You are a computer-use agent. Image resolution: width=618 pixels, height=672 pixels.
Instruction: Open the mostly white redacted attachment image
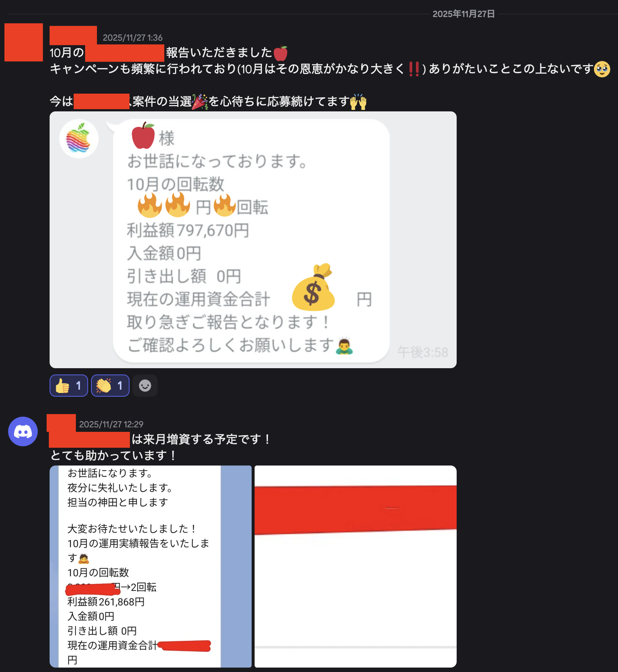(356, 567)
